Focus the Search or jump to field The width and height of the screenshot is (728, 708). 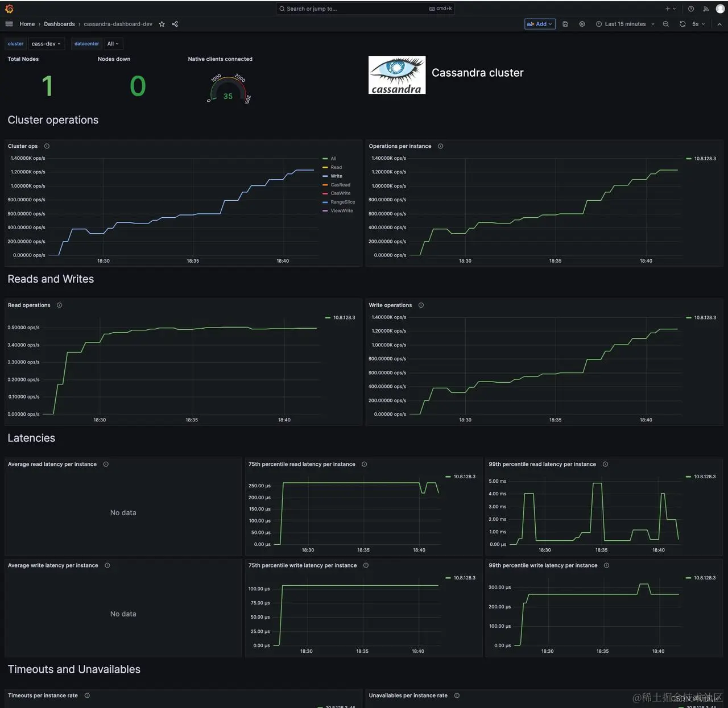tap(365, 9)
